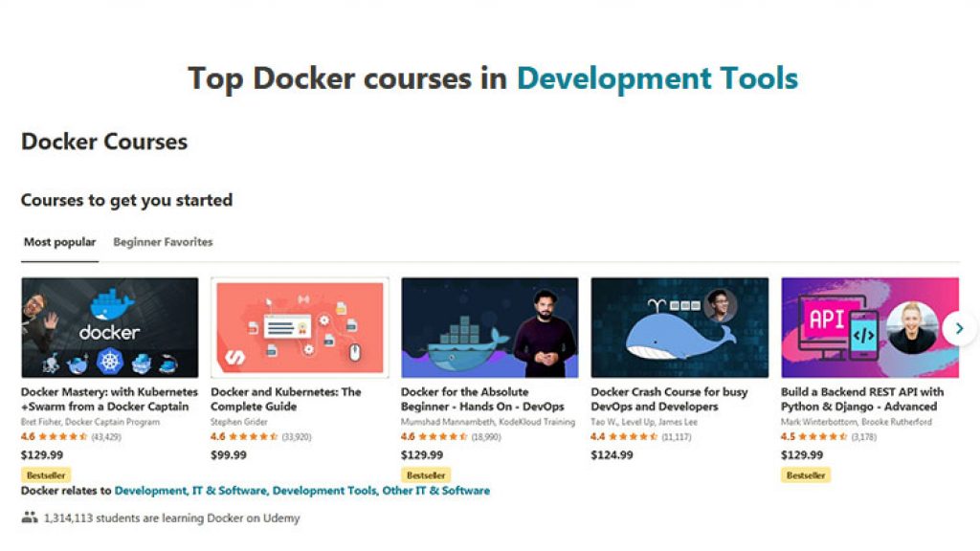Click the next-courses carousel arrow
This screenshot has width=980, height=551.
tap(959, 328)
